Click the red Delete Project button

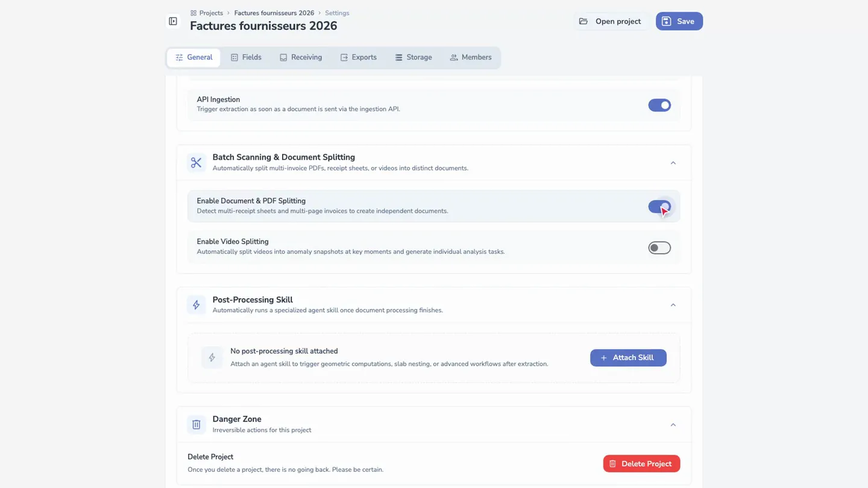pos(641,464)
